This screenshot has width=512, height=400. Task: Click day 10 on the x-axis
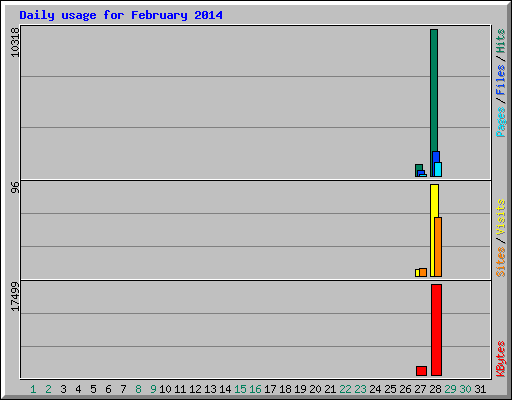[x=165, y=389]
